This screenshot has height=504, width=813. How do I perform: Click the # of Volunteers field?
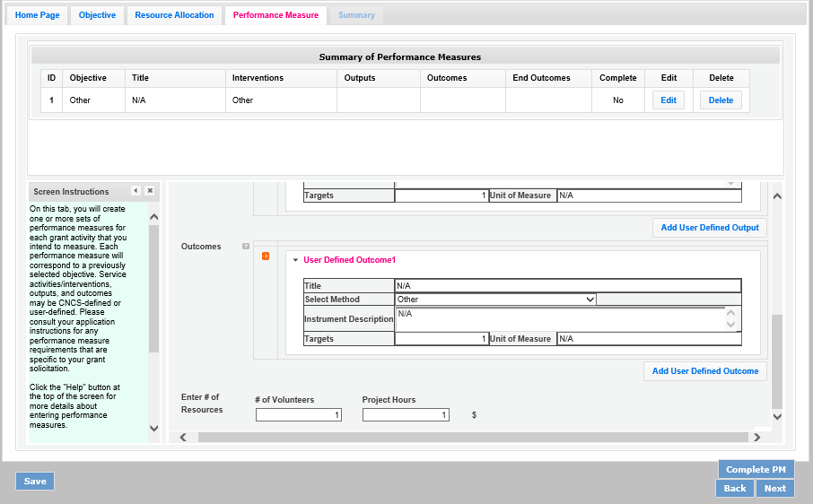click(299, 415)
